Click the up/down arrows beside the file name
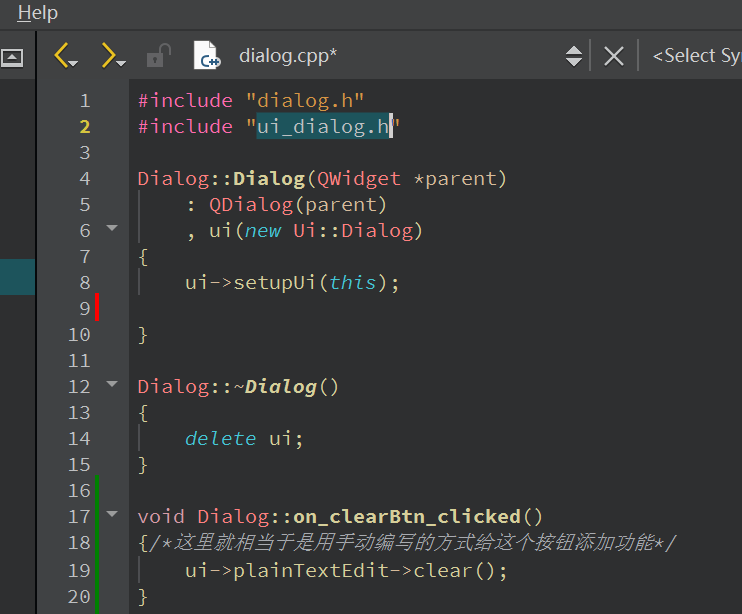742x614 pixels. pos(574,56)
